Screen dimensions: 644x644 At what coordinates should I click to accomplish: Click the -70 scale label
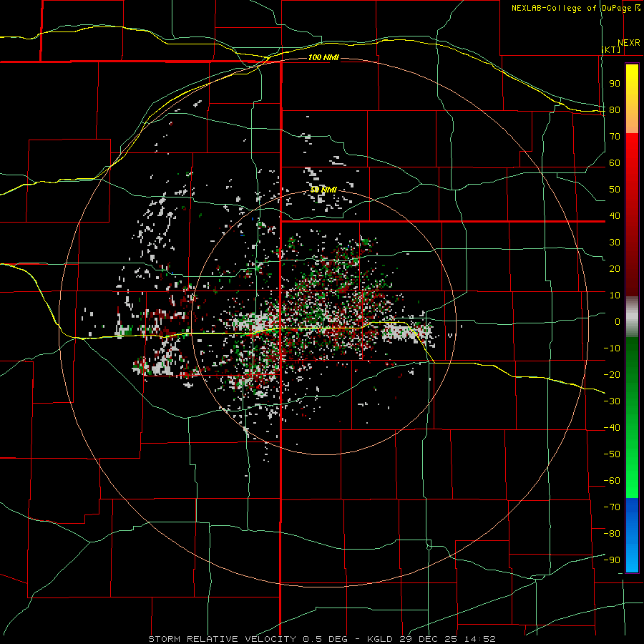[612, 507]
